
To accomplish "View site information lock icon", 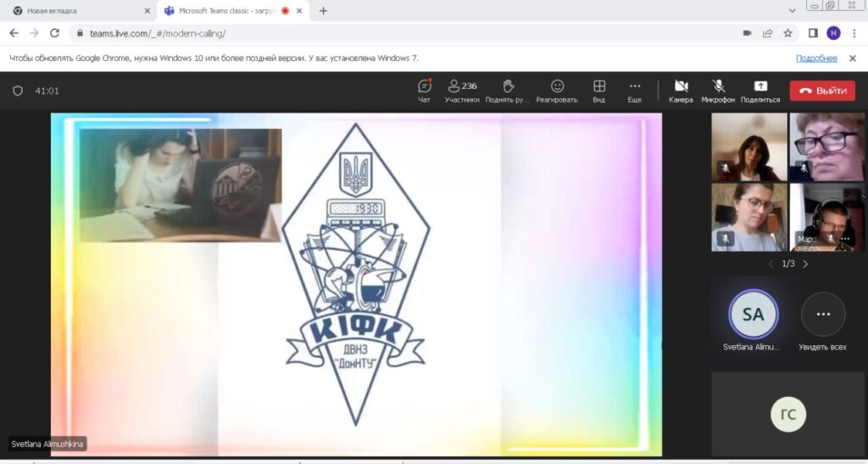I will 81,33.
